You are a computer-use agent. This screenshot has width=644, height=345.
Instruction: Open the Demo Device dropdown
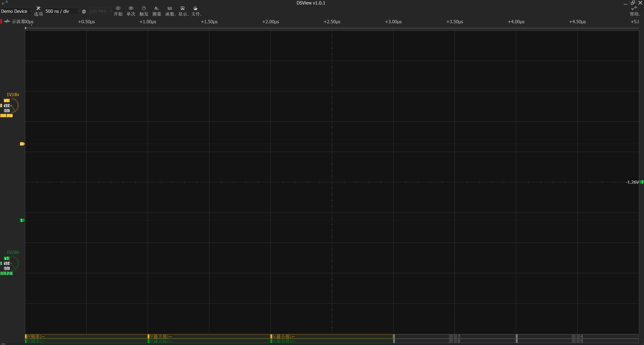[x=16, y=11]
